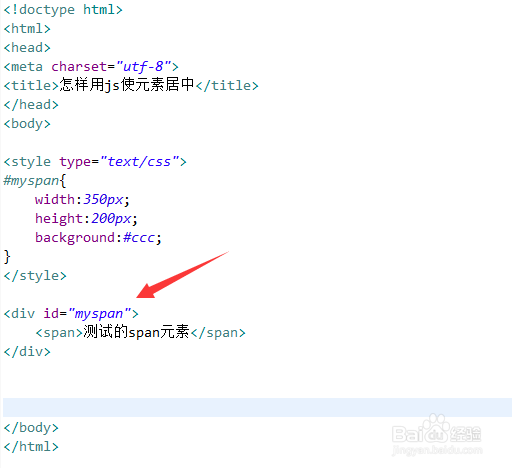Click the <!doctype html> line

[x=63, y=10]
